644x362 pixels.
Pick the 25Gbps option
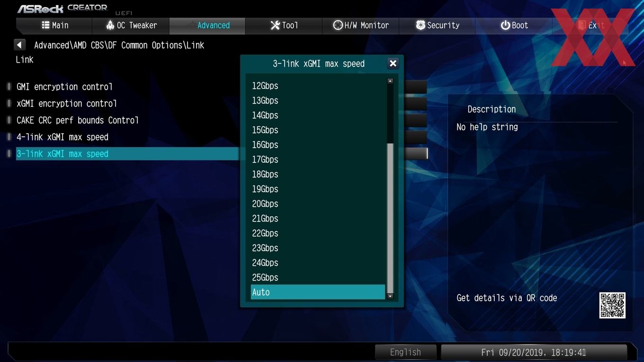(x=318, y=277)
